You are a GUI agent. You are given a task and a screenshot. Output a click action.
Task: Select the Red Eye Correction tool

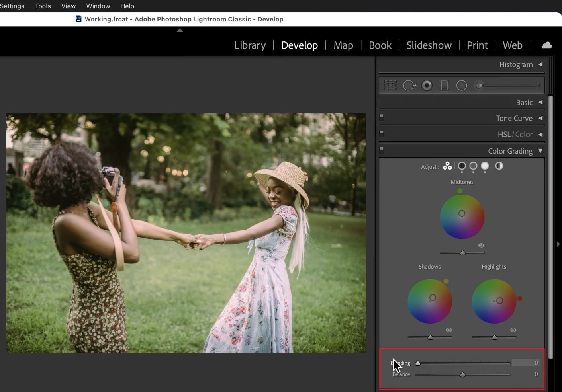coord(427,85)
